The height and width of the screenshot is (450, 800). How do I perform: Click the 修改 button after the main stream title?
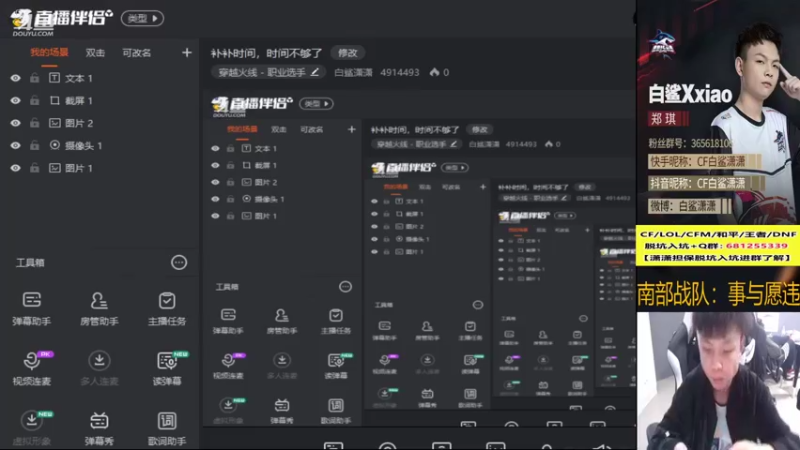click(347, 53)
